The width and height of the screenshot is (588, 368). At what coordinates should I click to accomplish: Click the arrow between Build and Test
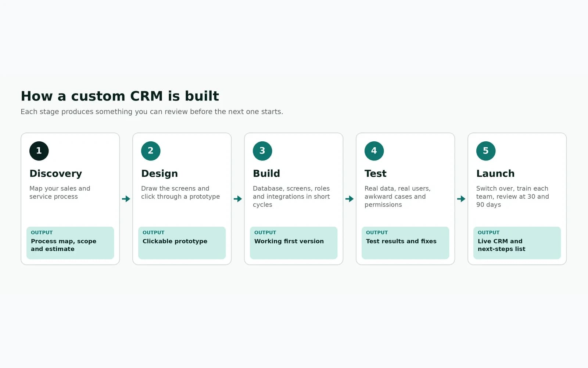pyautogui.click(x=349, y=199)
